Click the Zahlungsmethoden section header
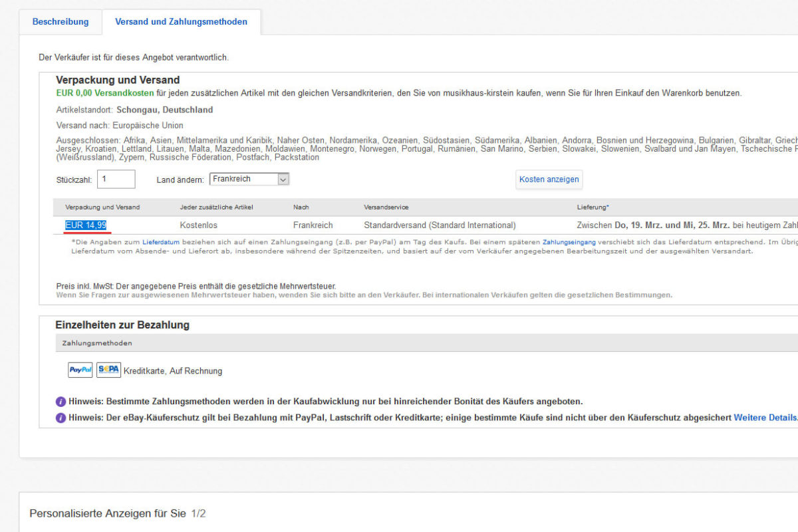 [x=97, y=343]
